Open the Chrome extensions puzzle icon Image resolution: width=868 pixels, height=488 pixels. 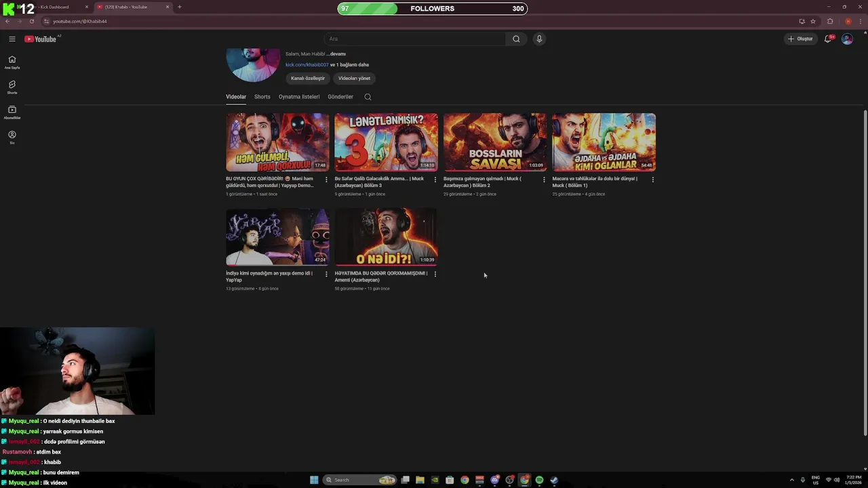(x=830, y=21)
